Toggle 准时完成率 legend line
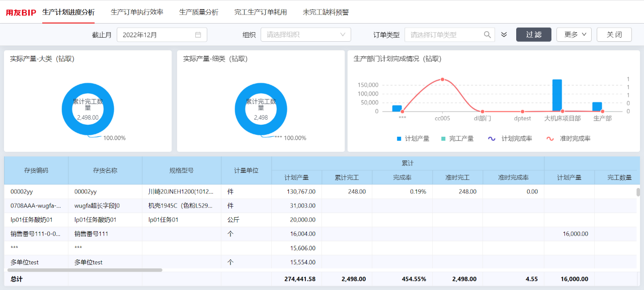 (x=568, y=139)
